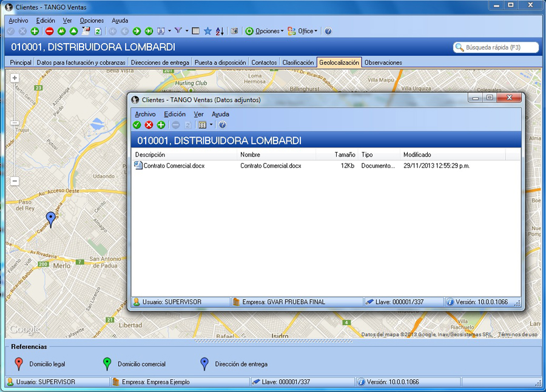The height and width of the screenshot is (392, 546).
Task: Open Términos de uso link on the map
Action: (517, 334)
